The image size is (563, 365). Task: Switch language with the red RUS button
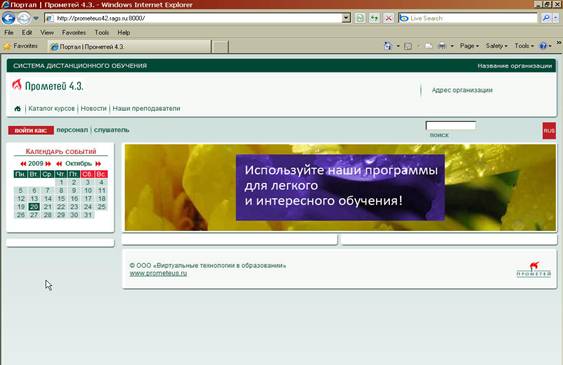(x=549, y=131)
